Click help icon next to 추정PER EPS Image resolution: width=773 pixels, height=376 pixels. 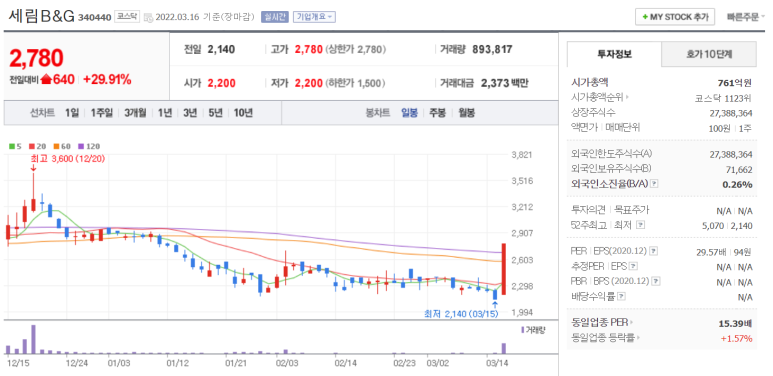point(633,267)
